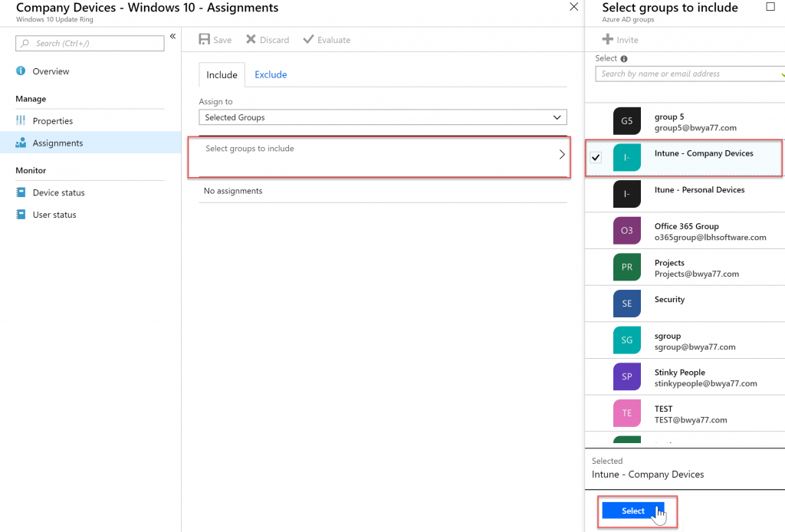This screenshot has height=532, width=785.
Task: Open Overview via its info icon
Action: [x=21, y=71]
